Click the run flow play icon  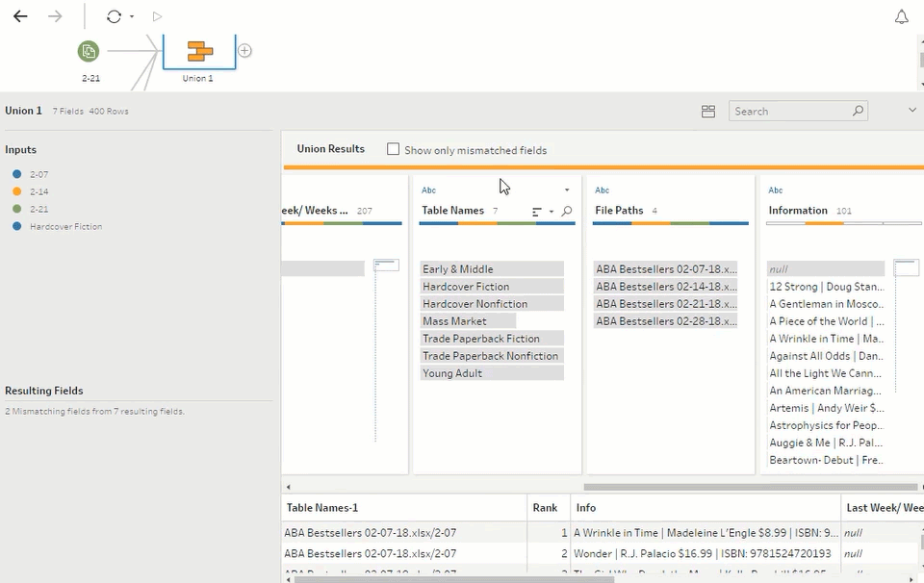[x=157, y=16]
